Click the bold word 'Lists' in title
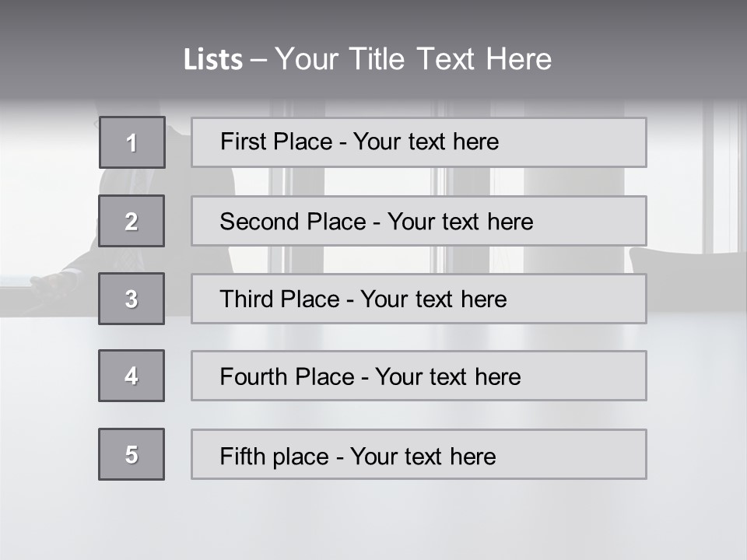Viewport: 747px width, 560px height. (212, 60)
